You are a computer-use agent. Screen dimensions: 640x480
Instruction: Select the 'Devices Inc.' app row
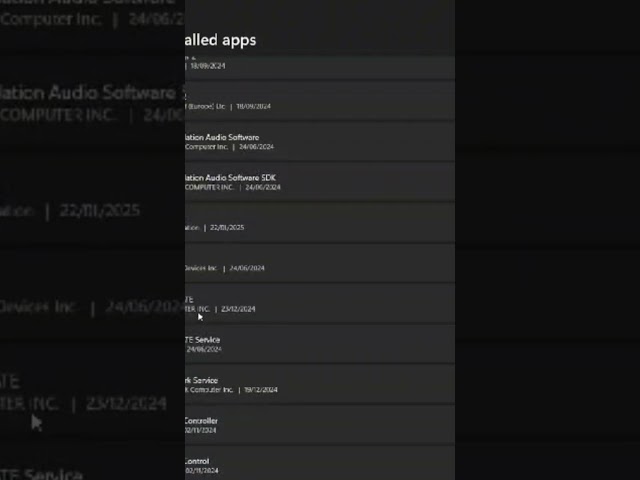tap(320, 262)
